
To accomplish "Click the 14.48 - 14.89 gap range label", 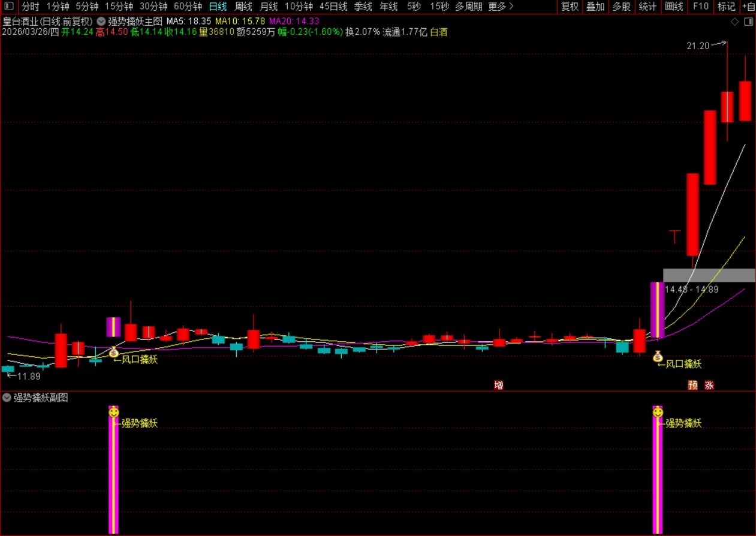I will click(691, 290).
